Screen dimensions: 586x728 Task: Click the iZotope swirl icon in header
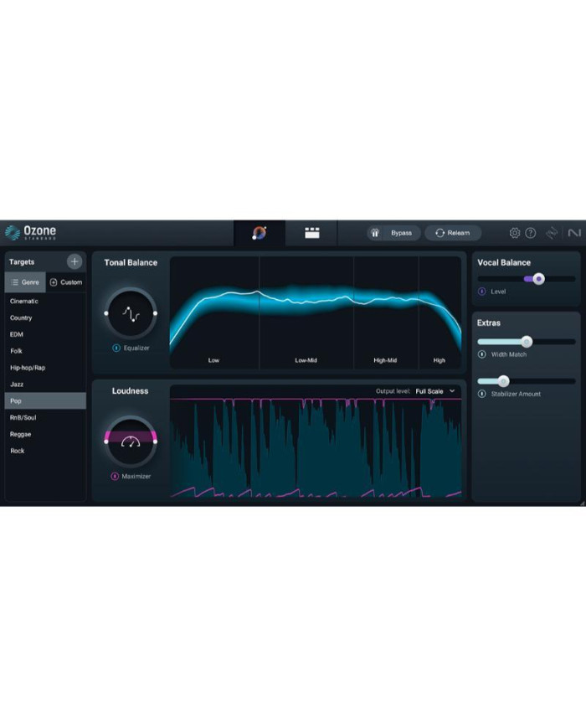[551, 233]
